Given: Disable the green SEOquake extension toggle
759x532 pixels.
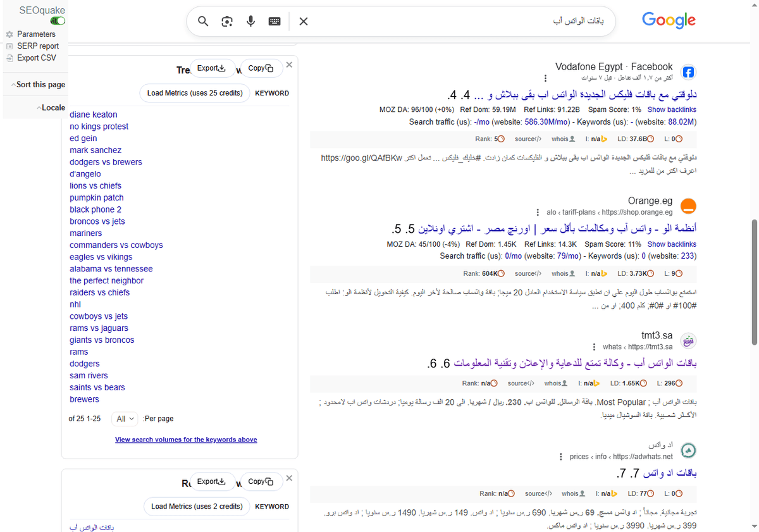Looking at the screenshot, I should pyautogui.click(x=58, y=21).
